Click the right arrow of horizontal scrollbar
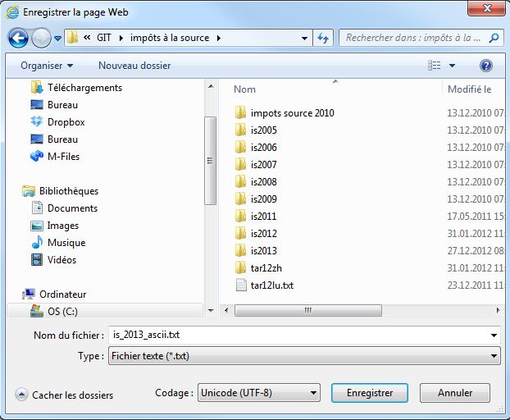Image resolution: width=510 pixels, height=420 pixels. click(x=498, y=310)
